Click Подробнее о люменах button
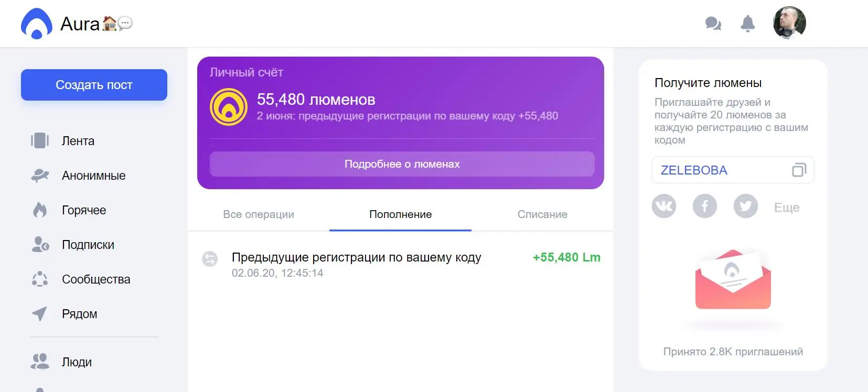 [x=402, y=164]
